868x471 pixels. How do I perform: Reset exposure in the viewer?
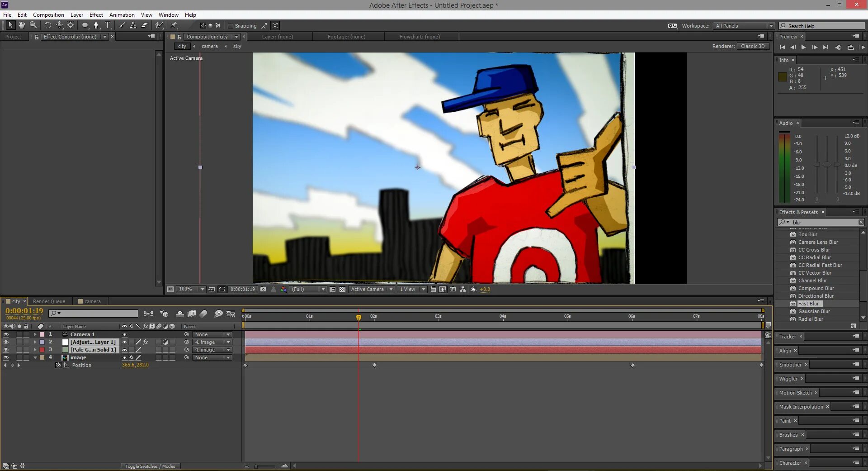473,289
